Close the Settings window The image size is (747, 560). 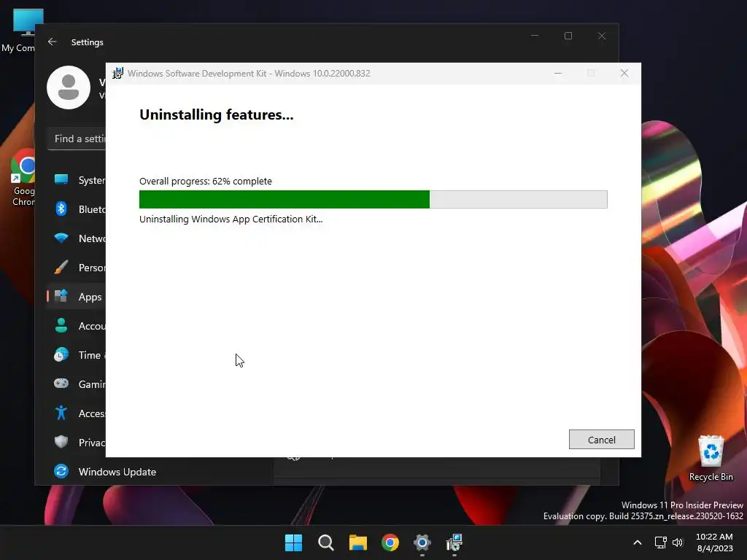(x=602, y=36)
